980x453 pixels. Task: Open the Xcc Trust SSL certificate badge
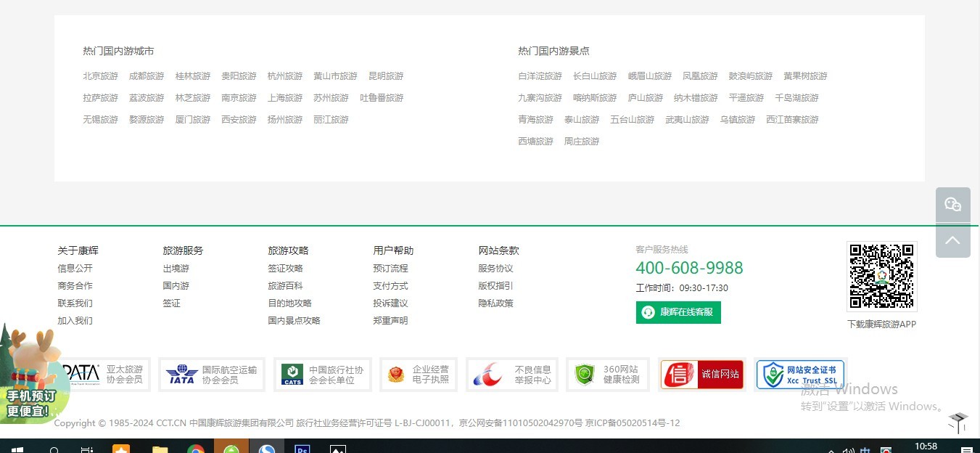800,375
